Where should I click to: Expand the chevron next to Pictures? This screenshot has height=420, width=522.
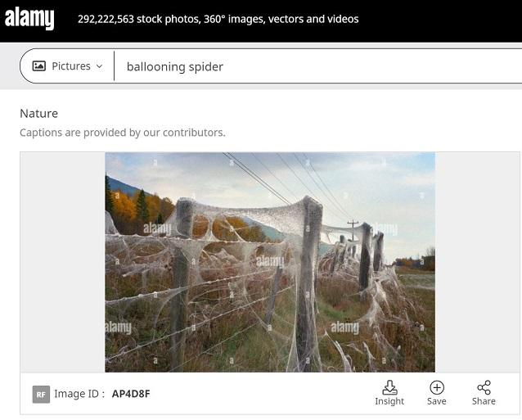(99, 66)
